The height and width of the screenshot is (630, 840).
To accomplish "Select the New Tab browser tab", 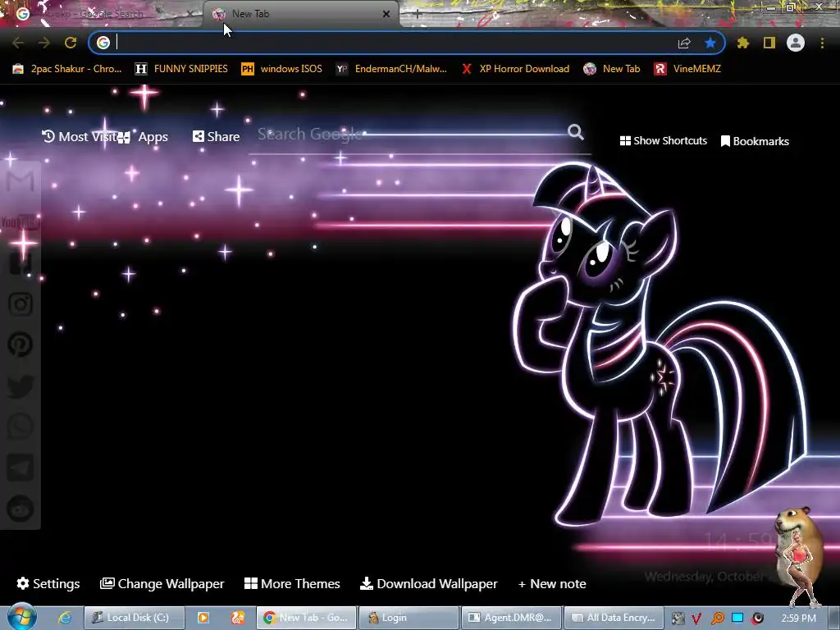I will (x=300, y=14).
